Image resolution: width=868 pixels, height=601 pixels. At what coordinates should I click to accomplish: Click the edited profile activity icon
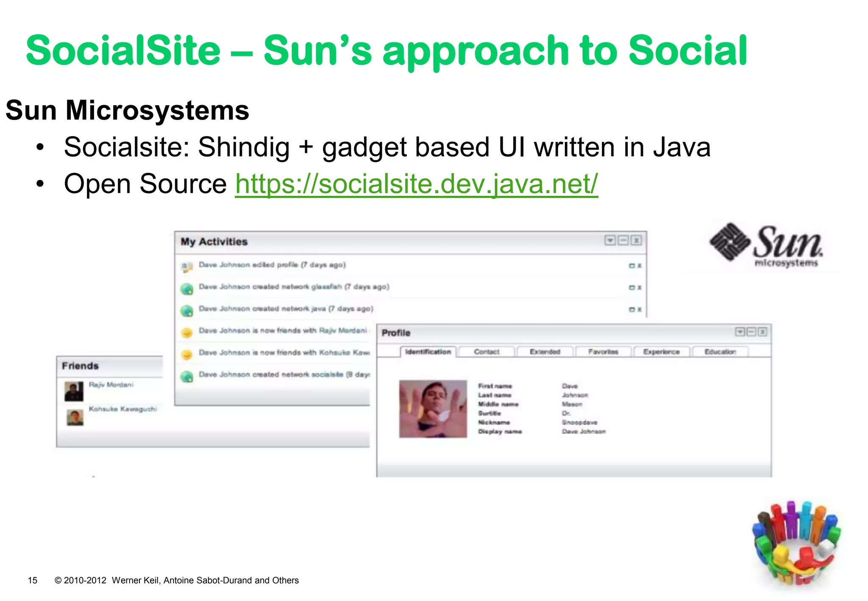pyautogui.click(x=186, y=267)
